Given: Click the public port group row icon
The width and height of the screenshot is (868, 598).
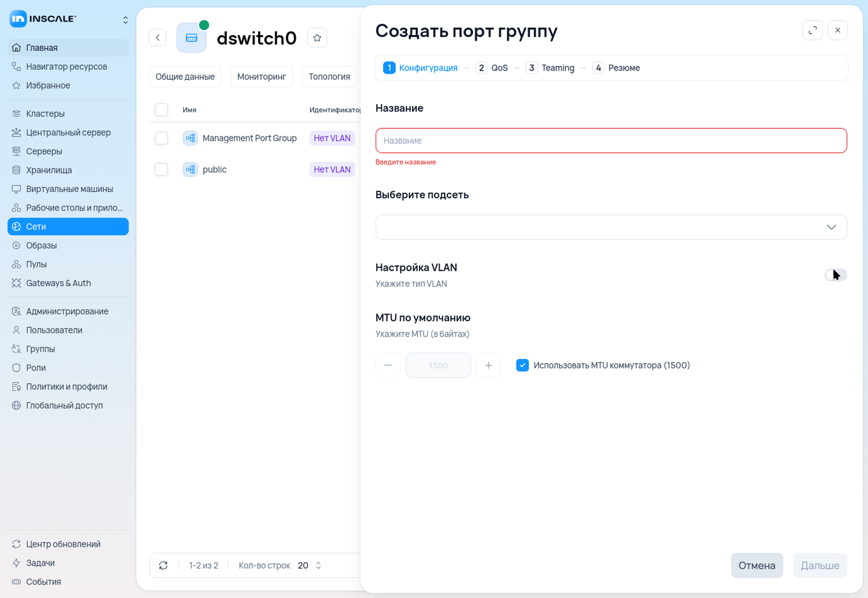Looking at the screenshot, I should coord(190,169).
